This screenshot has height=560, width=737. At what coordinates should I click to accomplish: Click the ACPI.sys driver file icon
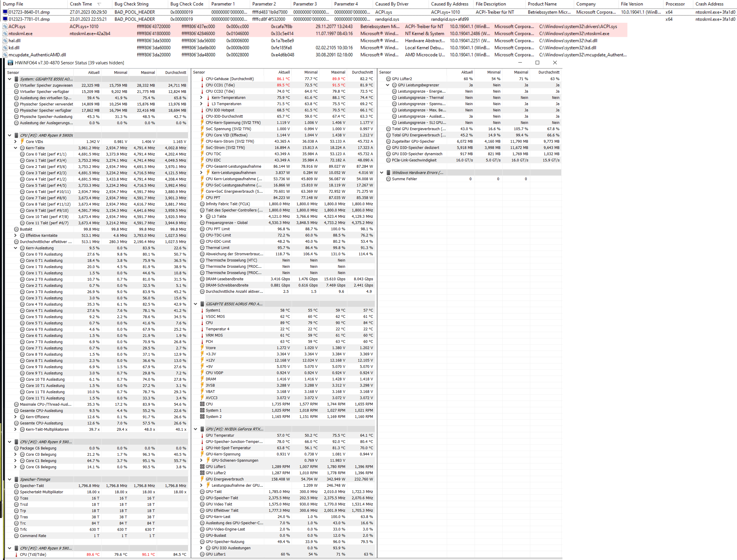click(x=5, y=26)
